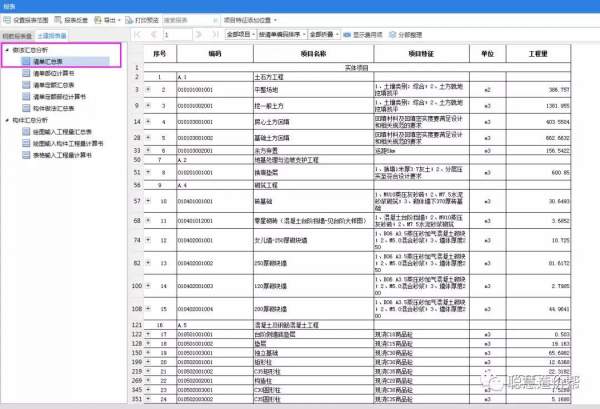Go to the previous report page arrow
The height and width of the screenshot is (409, 600).
[154, 35]
